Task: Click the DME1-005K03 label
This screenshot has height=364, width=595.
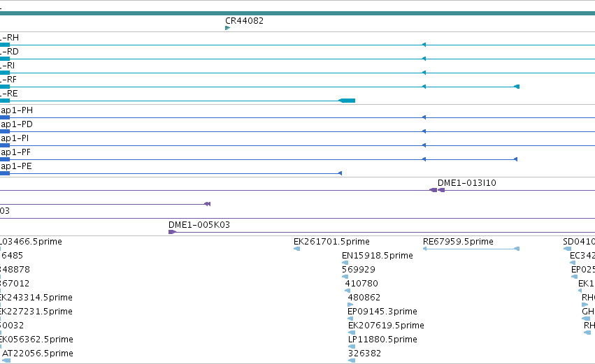Action: (199, 225)
